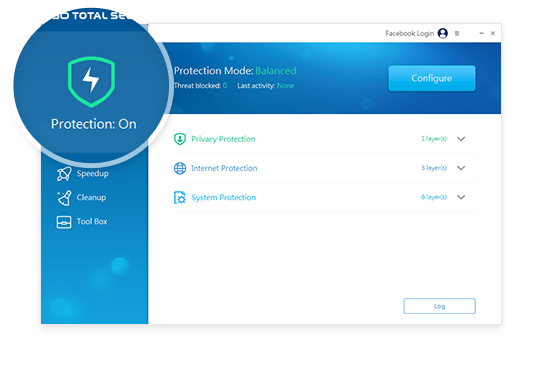
Task: Expand the System Protection chevron
Action: [461, 197]
